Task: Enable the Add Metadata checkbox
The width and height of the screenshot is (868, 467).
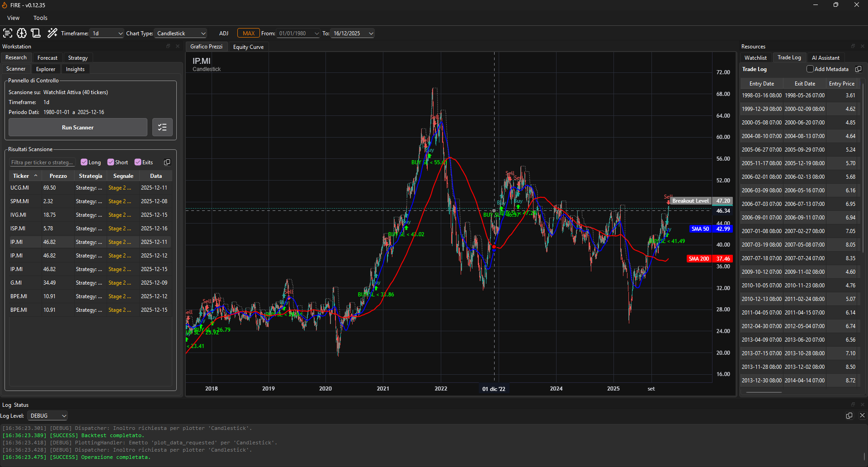Action: (x=810, y=69)
